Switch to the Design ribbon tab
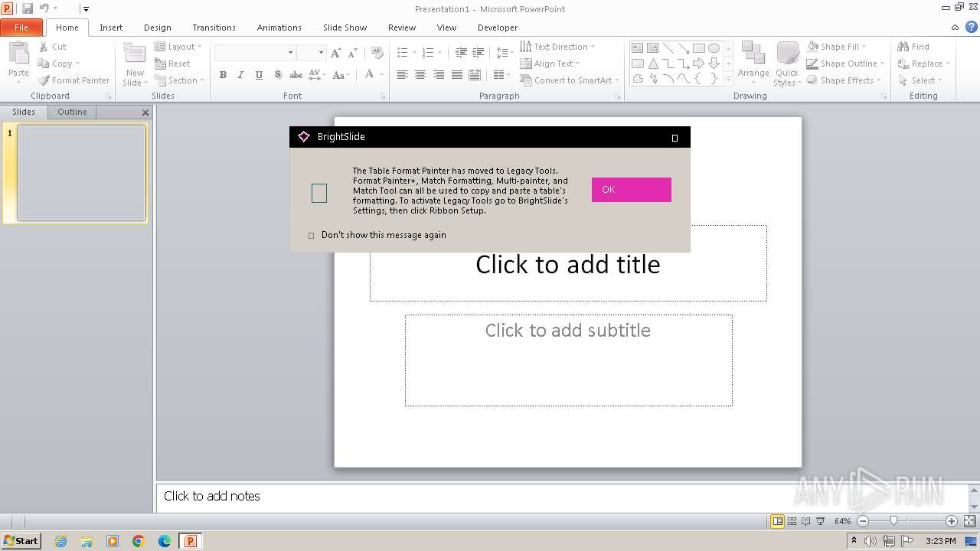The image size is (980, 551). pos(158,28)
